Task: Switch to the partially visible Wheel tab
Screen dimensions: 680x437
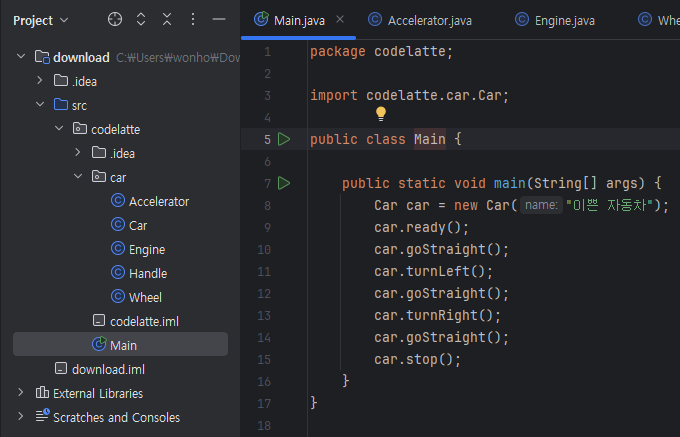Action: click(x=658, y=20)
